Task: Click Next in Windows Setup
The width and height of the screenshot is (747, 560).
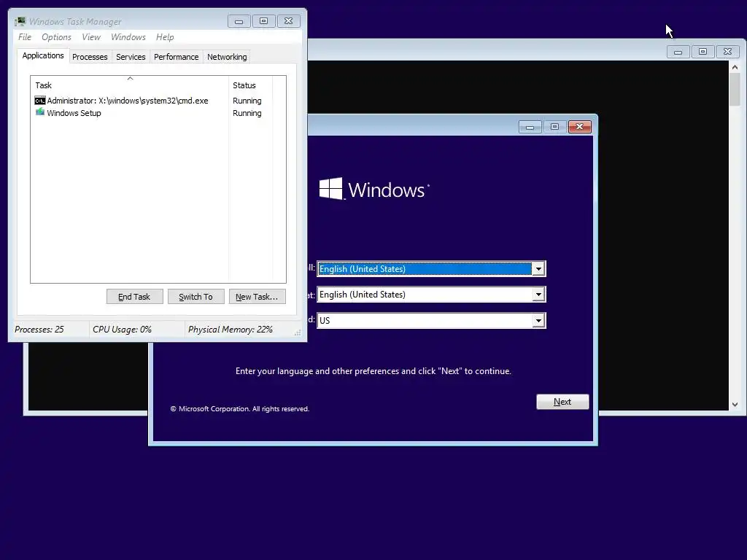Action: pos(562,402)
